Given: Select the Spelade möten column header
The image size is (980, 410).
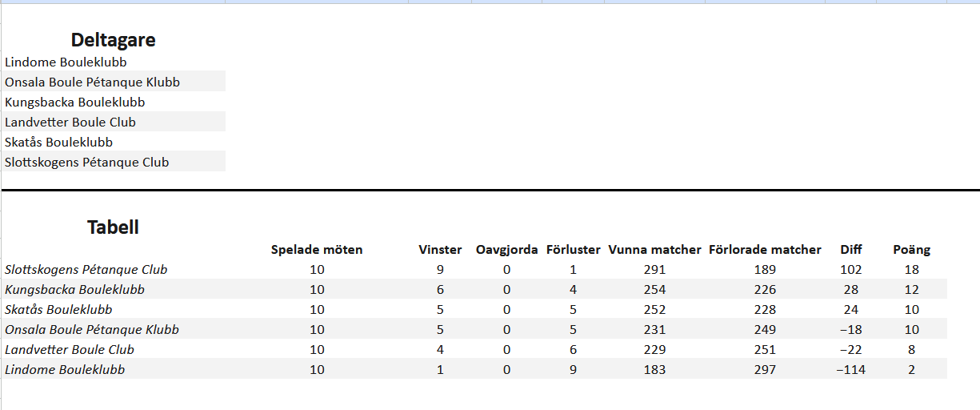Looking at the screenshot, I should [317, 249].
